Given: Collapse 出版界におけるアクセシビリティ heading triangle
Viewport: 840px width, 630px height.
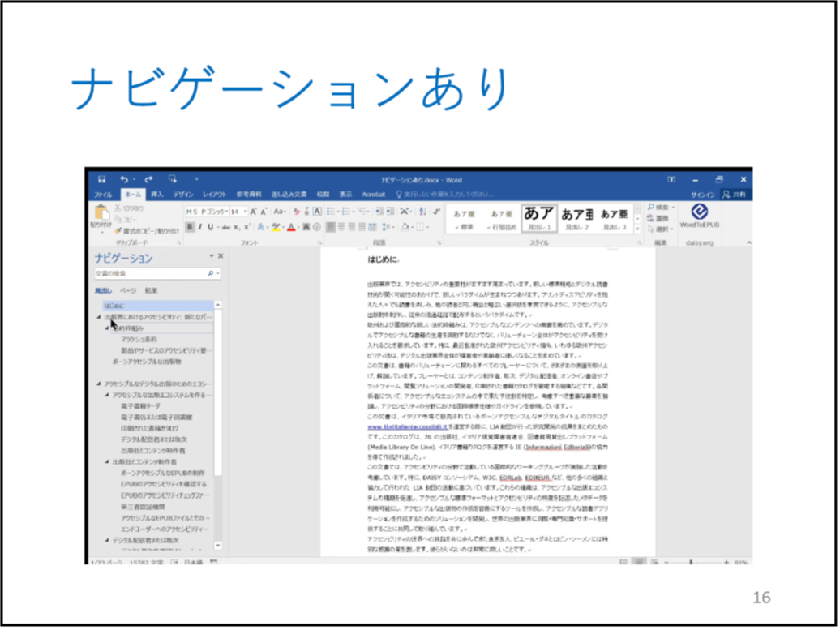Looking at the screenshot, I should pos(99,317).
